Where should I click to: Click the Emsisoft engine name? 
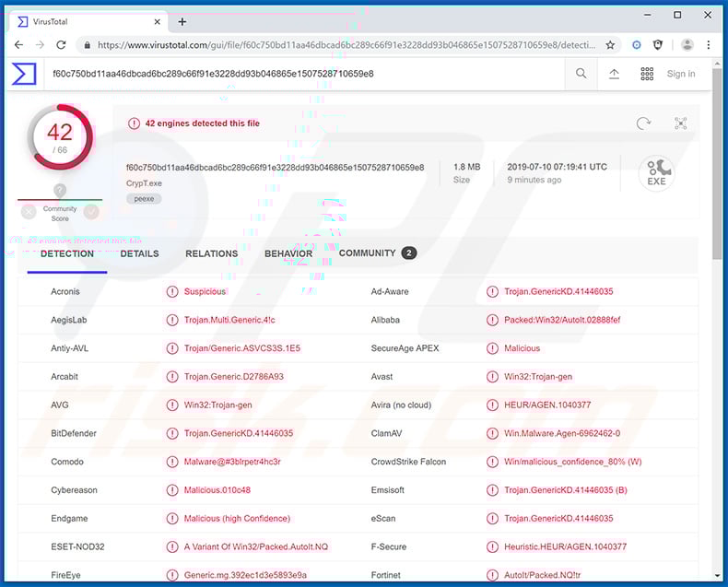click(x=387, y=490)
